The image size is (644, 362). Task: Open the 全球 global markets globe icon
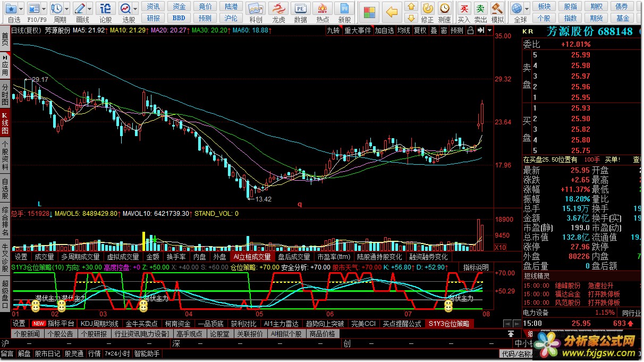(516, 9)
